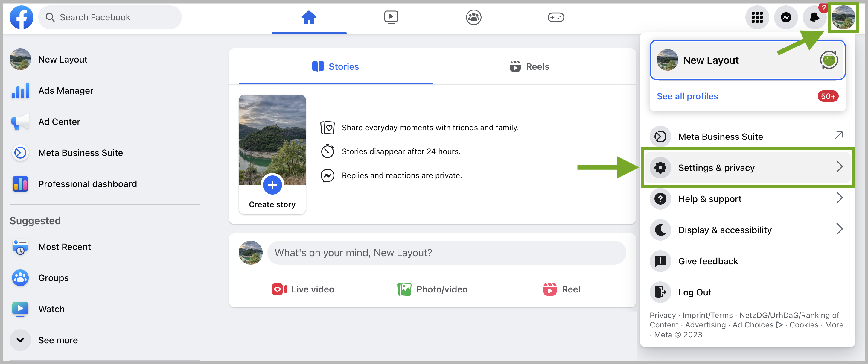Open New Layout profile in account menu
Screen dimensions: 868x364
tap(747, 60)
